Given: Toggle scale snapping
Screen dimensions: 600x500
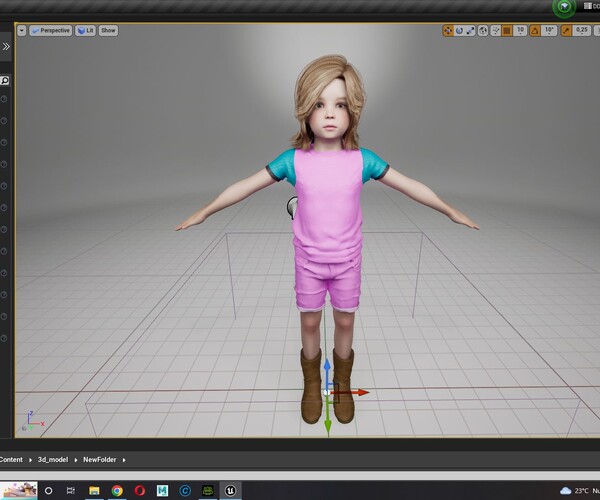Looking at the screenshot, I should (565, 31).
